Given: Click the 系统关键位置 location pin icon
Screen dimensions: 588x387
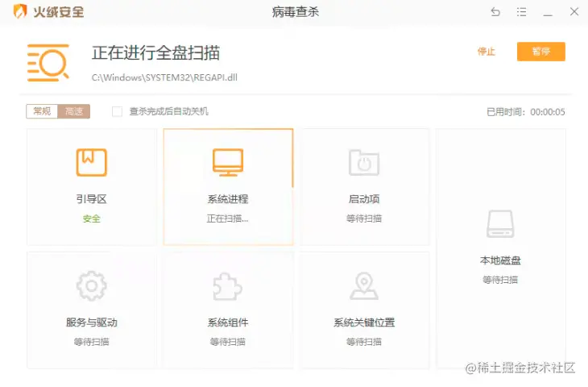Looking at the screenshot, I should pyautogui.click(x=364, y=286).
